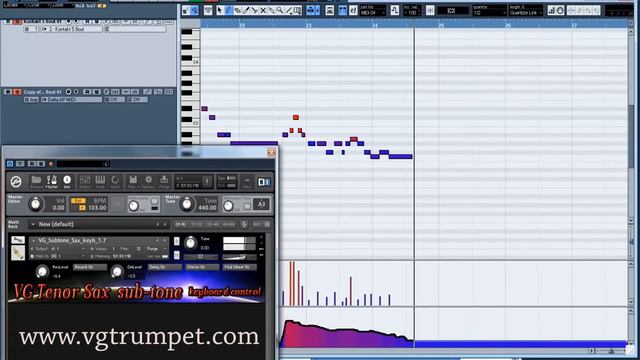Viewport: 640px width, 360px height.
Task: Click the instrument wrench edit icon
Action: pos(18,240)
